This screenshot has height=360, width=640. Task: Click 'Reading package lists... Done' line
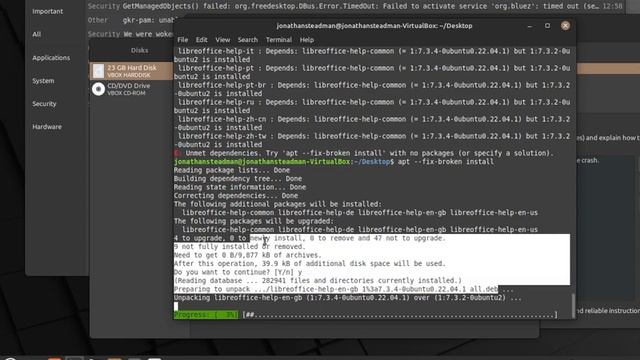232,170
